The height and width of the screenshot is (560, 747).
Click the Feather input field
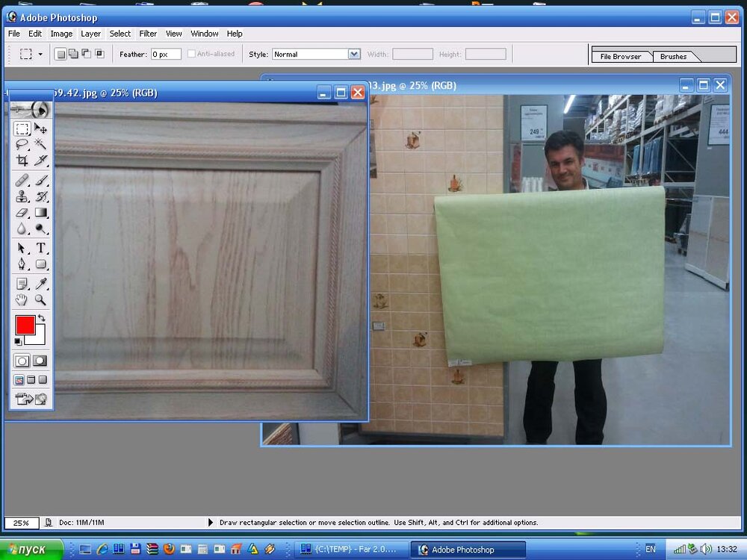click(x=166, y=55)
